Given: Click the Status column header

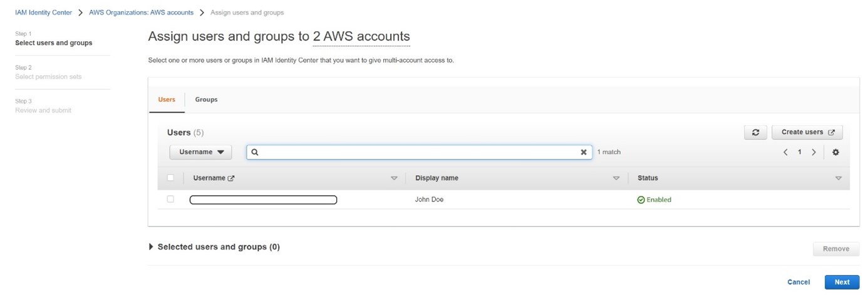Looking at the screenshot, I should [x=648, y=178].
